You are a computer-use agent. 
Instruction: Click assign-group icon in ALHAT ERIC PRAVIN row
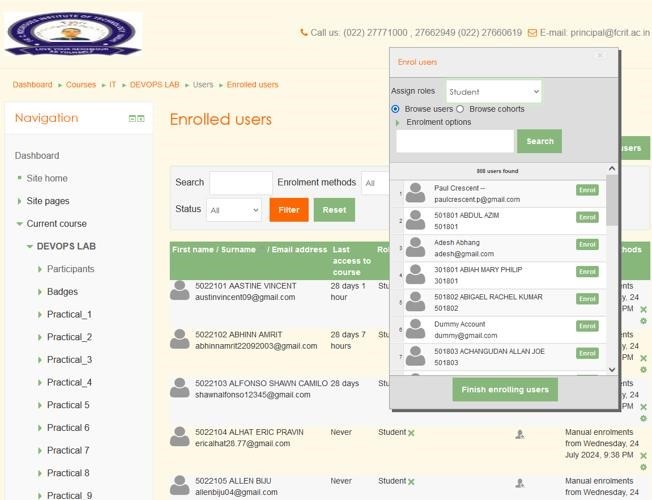(520, 434)
